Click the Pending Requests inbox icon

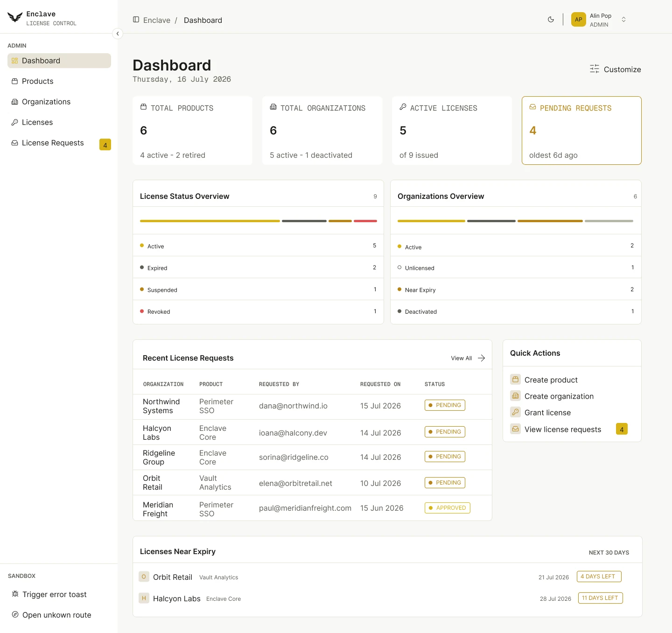pyautogui.click(x=533, y=107)
